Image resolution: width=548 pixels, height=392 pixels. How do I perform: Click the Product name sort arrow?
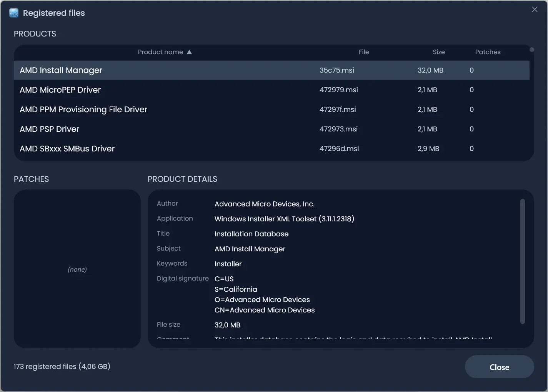pos(189,52)
